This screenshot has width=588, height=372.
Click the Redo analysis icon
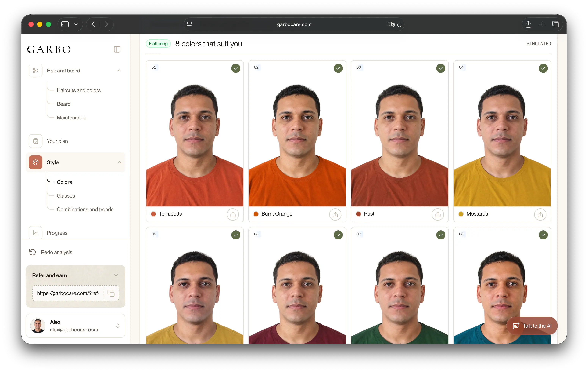(x=32, y=252)
